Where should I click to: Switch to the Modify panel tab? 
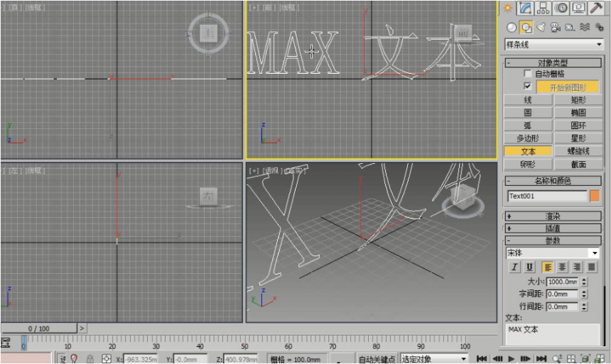click(525, 8)
